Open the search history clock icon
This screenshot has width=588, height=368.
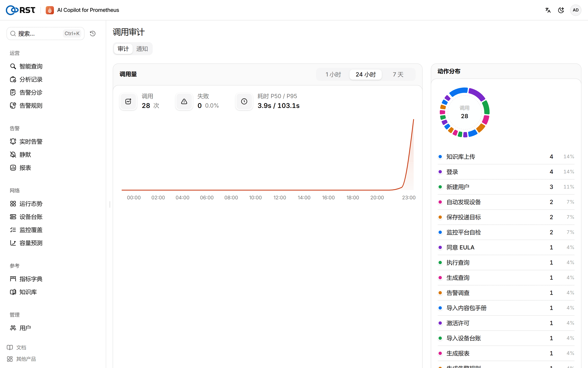[x=92, y=34]
